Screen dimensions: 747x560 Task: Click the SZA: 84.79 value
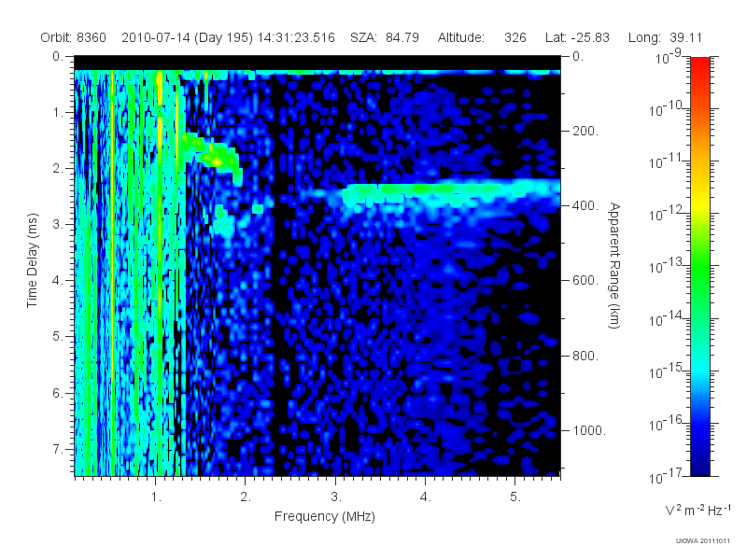click(385, 37)
